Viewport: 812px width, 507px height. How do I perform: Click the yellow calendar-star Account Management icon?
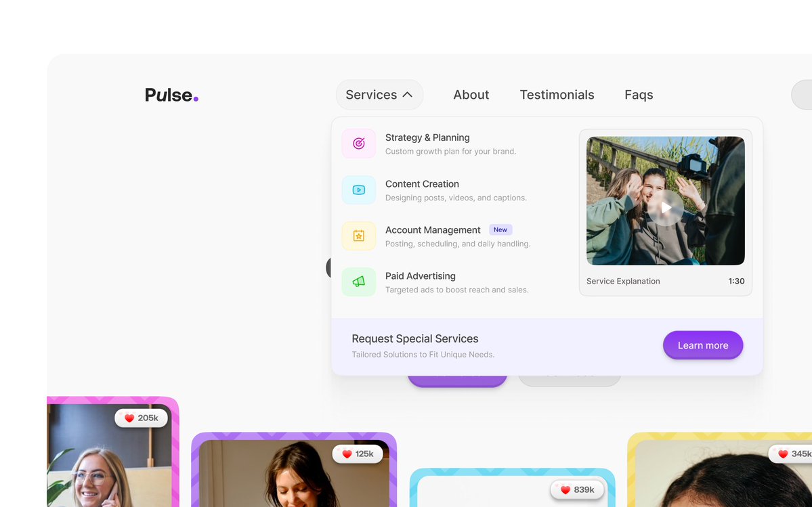pyautogui.click(x=358, y=236)
